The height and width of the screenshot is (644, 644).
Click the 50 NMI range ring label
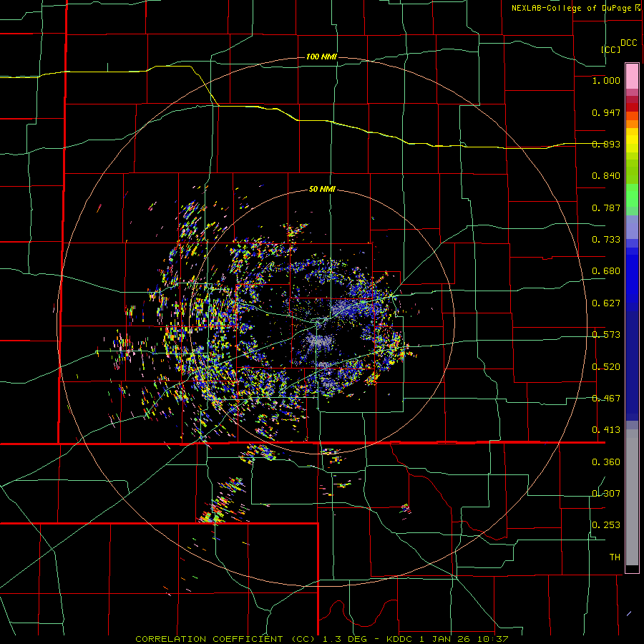click(x=322, y=190)
